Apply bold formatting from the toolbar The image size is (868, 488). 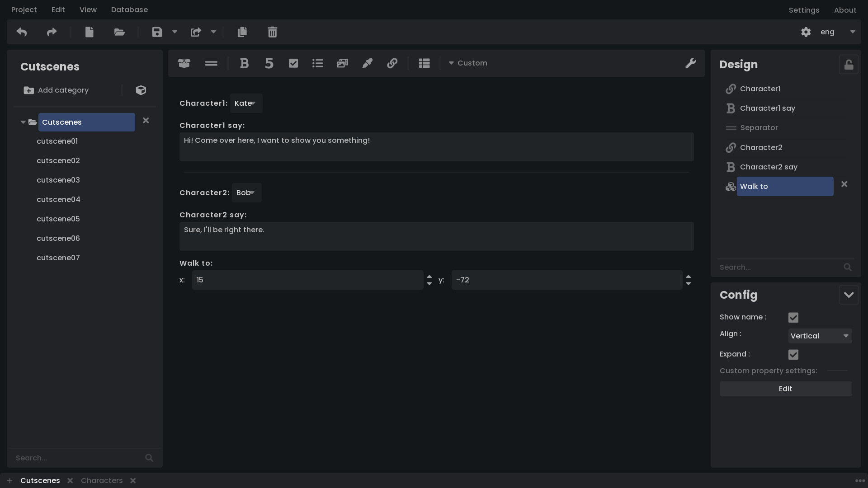pyautogui.click(x=245, y=63)
